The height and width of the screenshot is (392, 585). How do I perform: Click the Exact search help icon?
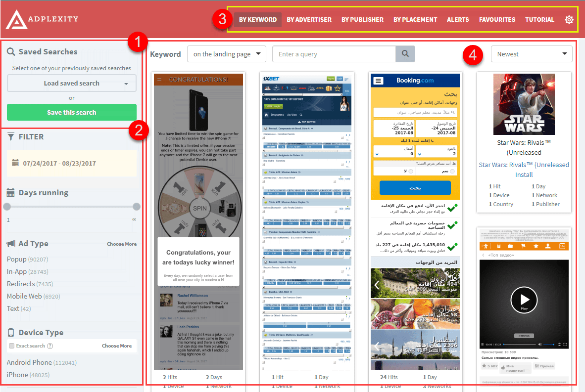tap(50, 346)
